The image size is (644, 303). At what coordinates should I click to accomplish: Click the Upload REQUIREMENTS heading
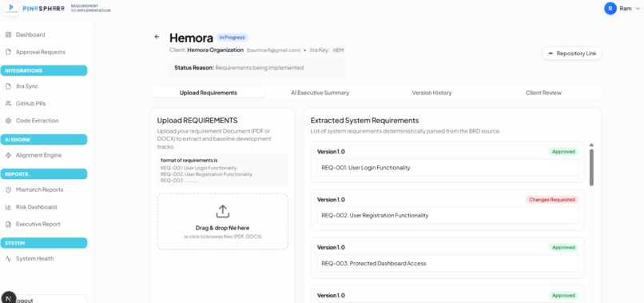click(x=197, y=121)
